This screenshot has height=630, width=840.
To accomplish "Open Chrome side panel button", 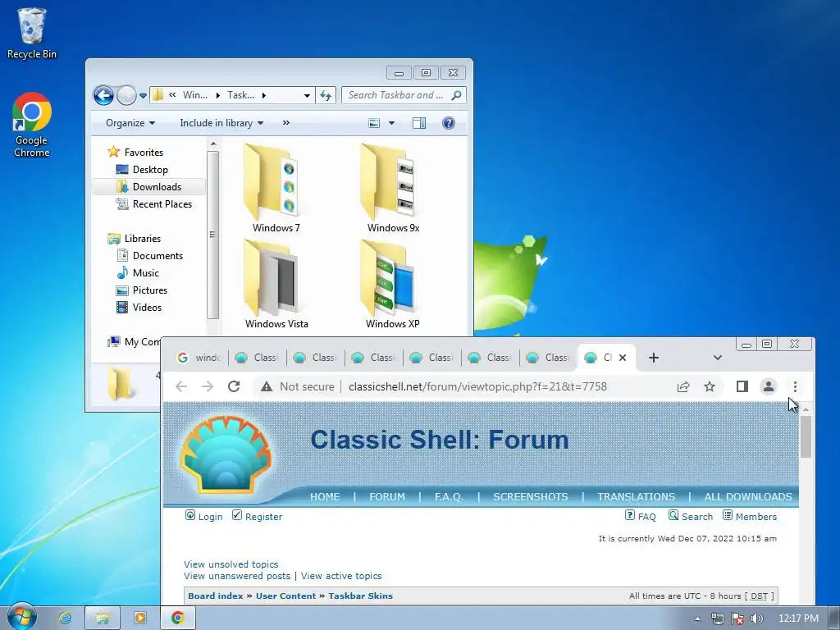I will click(x=742, y=386).
